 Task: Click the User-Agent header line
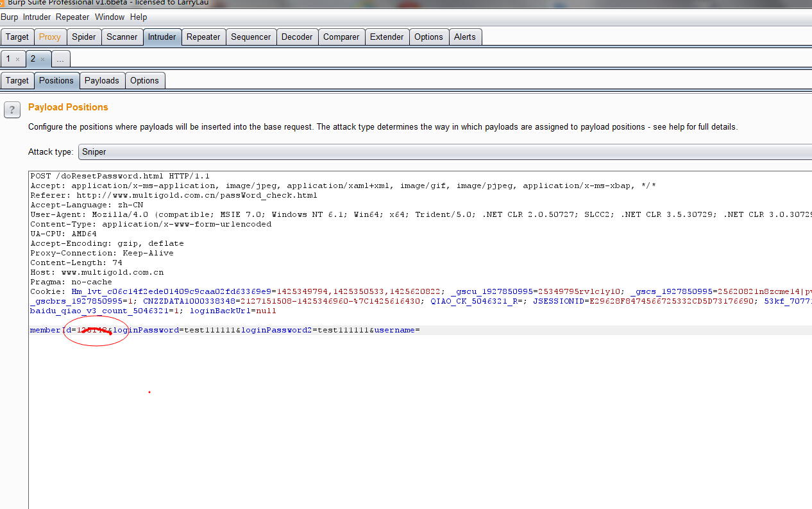tap(421, 214)
